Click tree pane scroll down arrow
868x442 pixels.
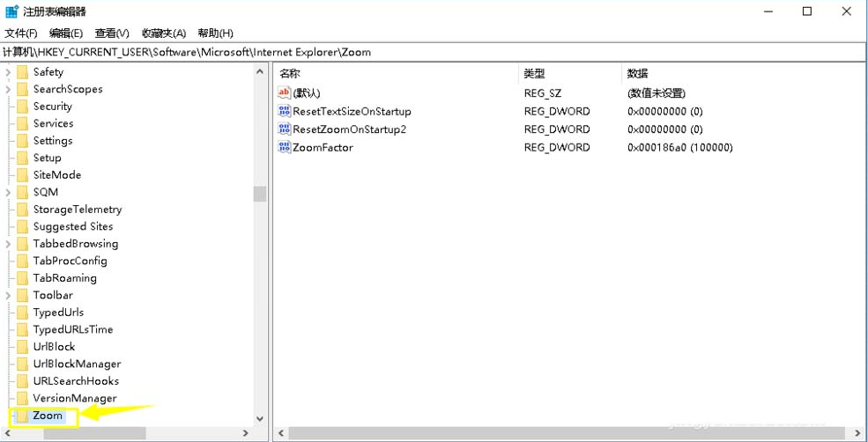pyautogui.click(x=260, y=419)
